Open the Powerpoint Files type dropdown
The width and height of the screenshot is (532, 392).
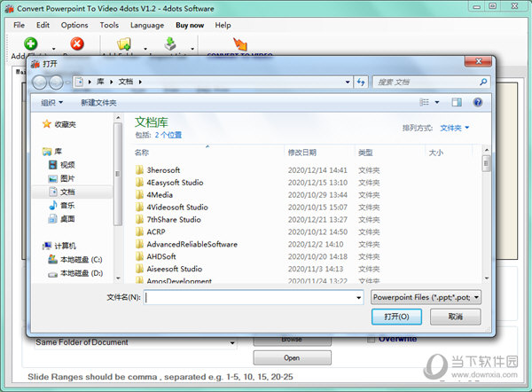426,297
